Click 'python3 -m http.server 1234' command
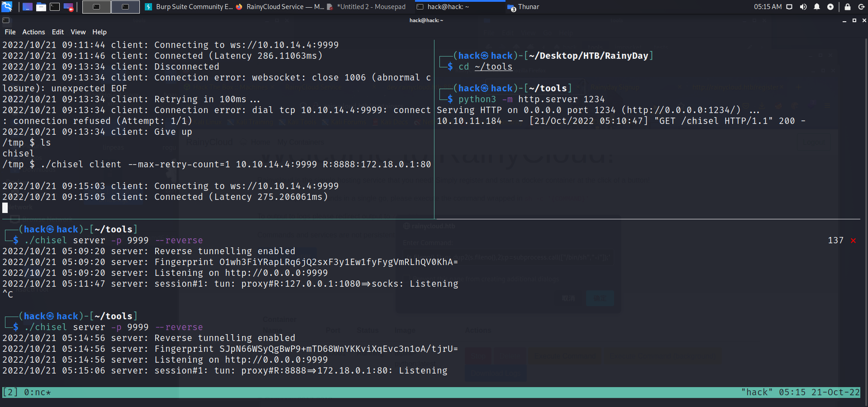 coord(531,99)
